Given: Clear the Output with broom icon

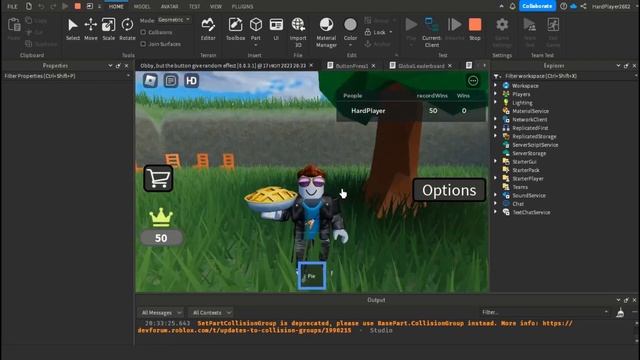Looking at the screenshot, I should pos(620,313).
